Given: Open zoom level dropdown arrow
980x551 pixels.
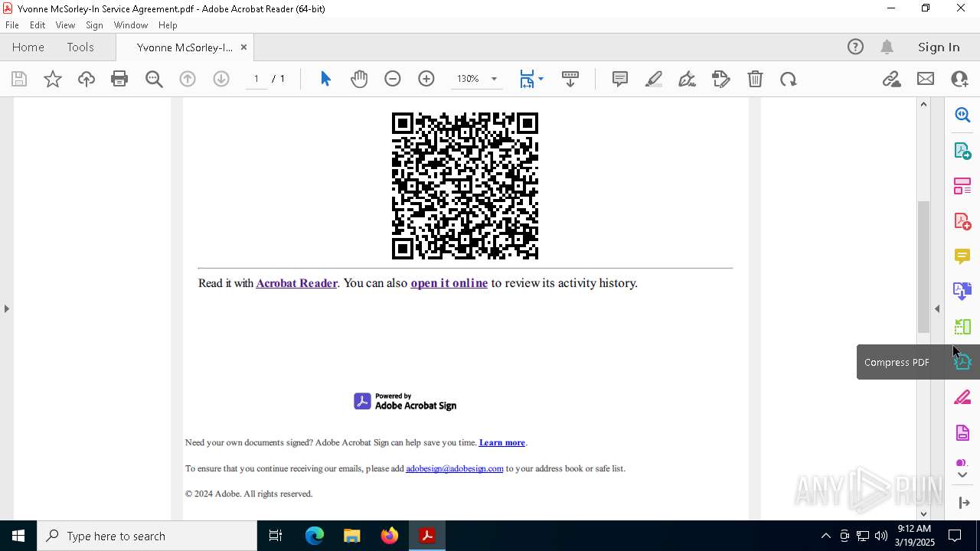Looking at the screenshot, I should [x=494, y=79].
